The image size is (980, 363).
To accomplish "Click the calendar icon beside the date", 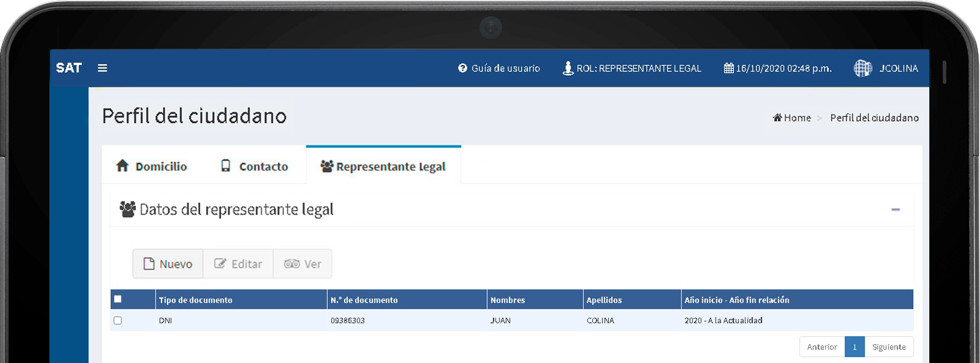I will tap(729, 68).
